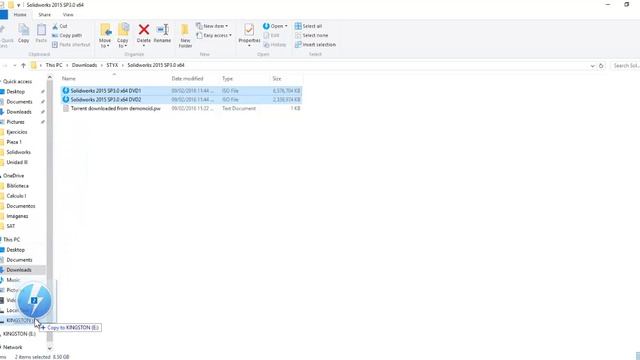The height and width of the screenshot is (360, 640).
Task: Click the DVD2 ISO file icon
Action: tap(66, 100)
